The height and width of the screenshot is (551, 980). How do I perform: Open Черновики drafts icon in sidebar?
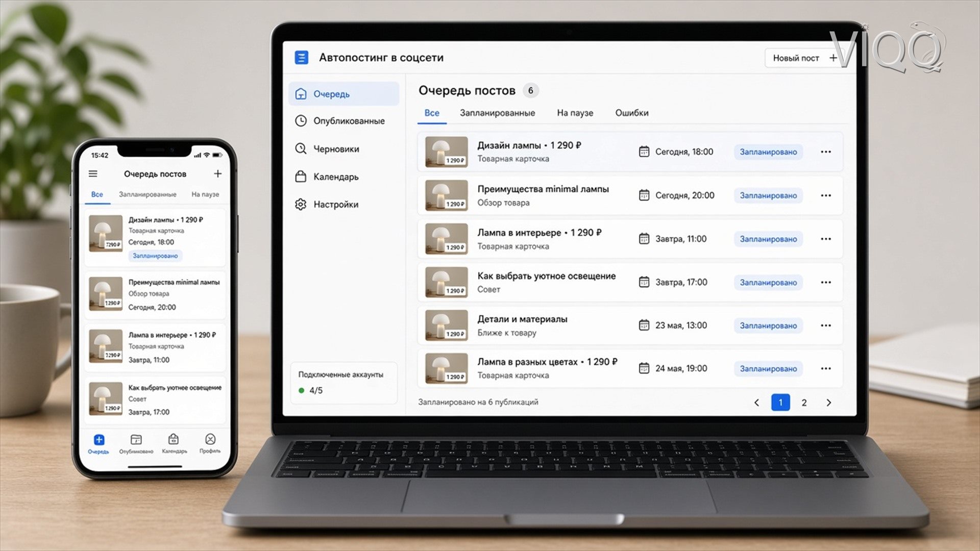[x=301, y=148]
